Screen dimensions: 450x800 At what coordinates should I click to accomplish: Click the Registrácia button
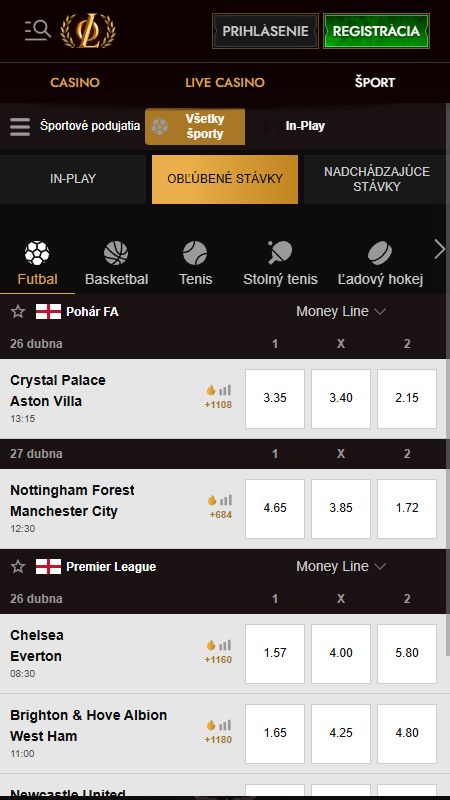coord(377,31)
